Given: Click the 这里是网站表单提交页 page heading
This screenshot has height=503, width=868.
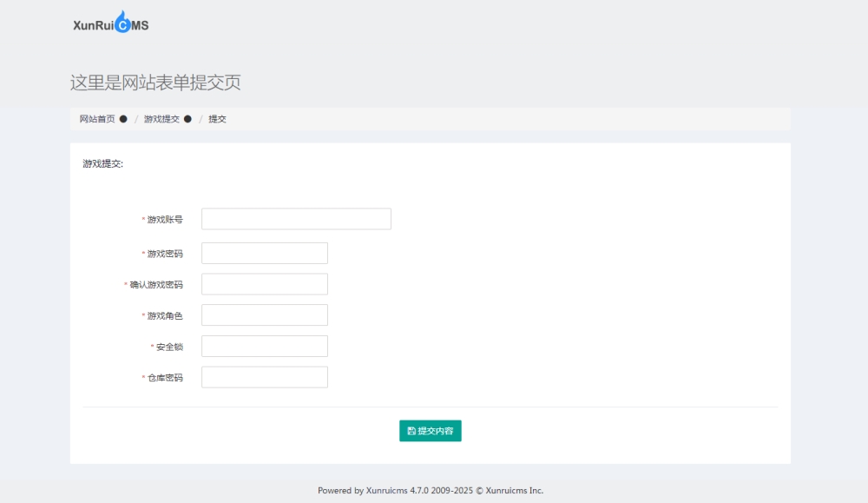Looking at the screenshot, I should click(x=155, y=83).
